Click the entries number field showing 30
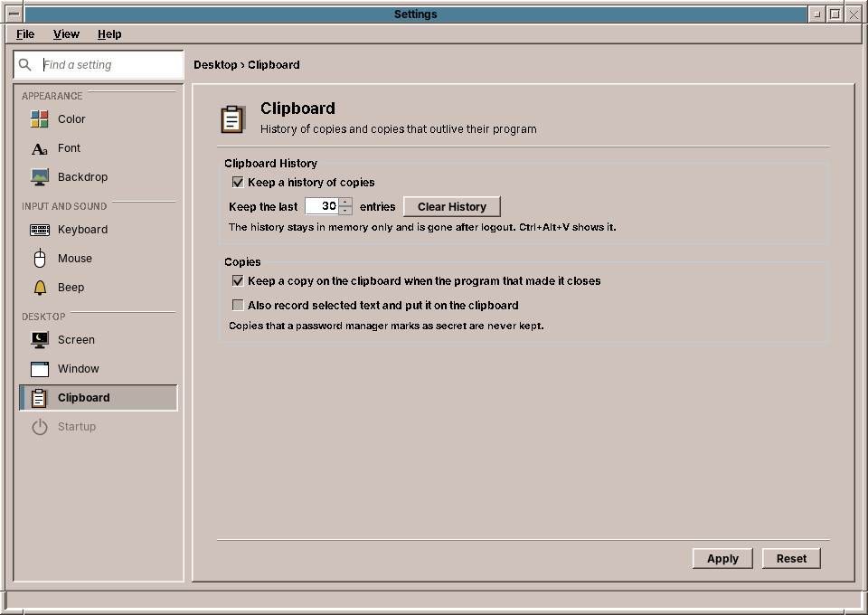Screen dimensions: 868x615 pyautogui.click(x=322, y=206)
